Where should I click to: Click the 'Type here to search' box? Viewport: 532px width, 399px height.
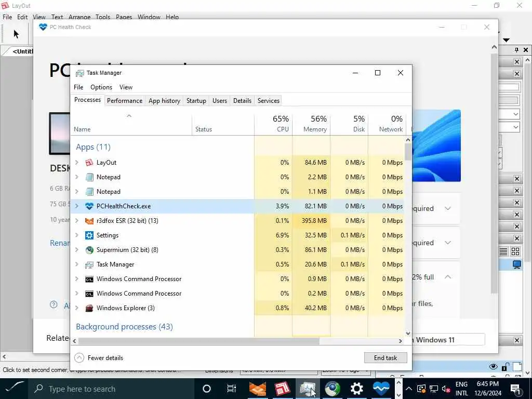point(111,389)
